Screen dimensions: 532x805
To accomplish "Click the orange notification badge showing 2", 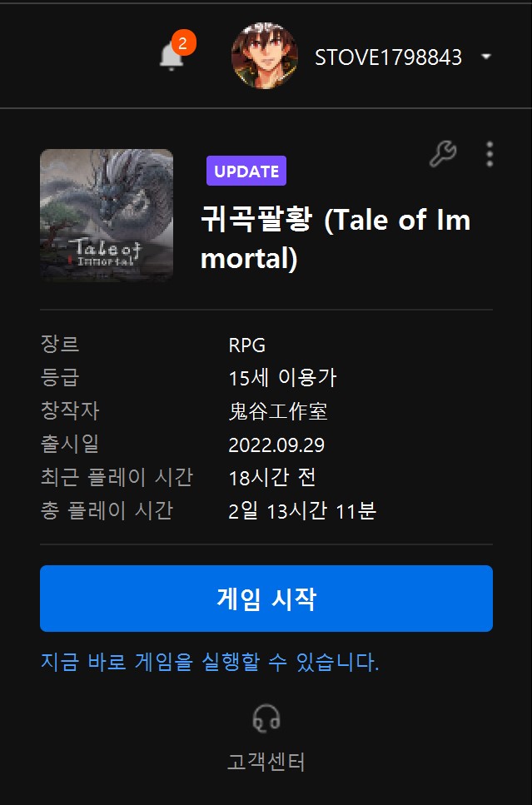I will (x=183, y=42).
